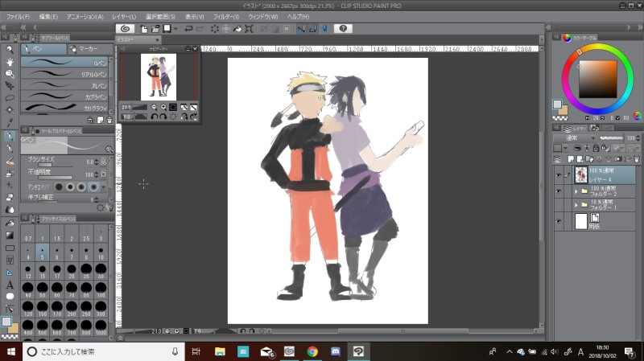The width and height of the screenshot is (644, 361).
Task: Select the Auto select magic wand tool
Action: pyautogui.click(x=10, y=110)
